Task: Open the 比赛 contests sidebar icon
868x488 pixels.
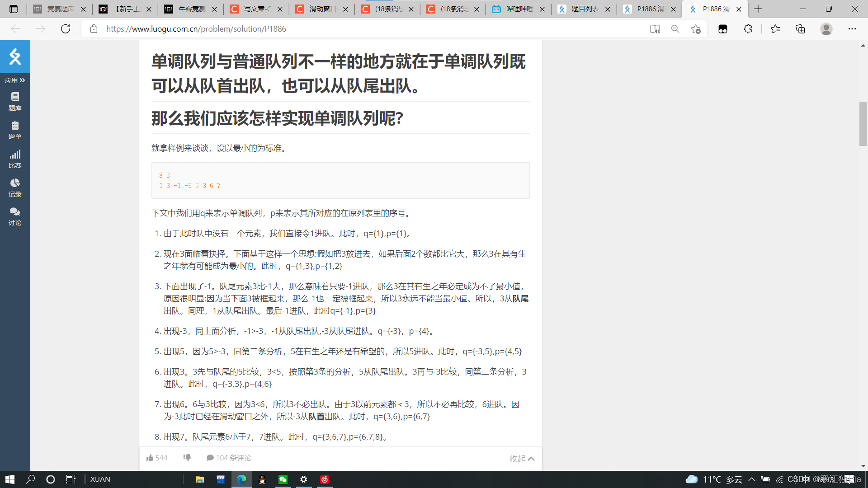Action: point(15,159)
